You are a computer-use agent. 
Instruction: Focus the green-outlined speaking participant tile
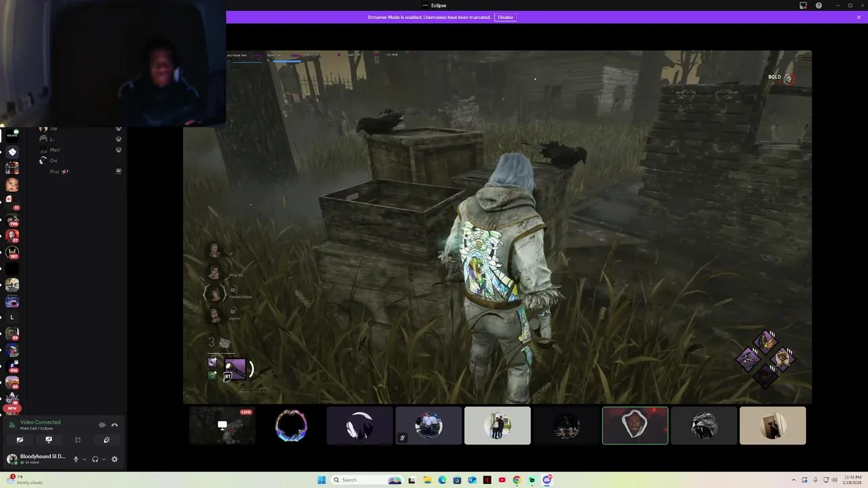coord(635,426)
